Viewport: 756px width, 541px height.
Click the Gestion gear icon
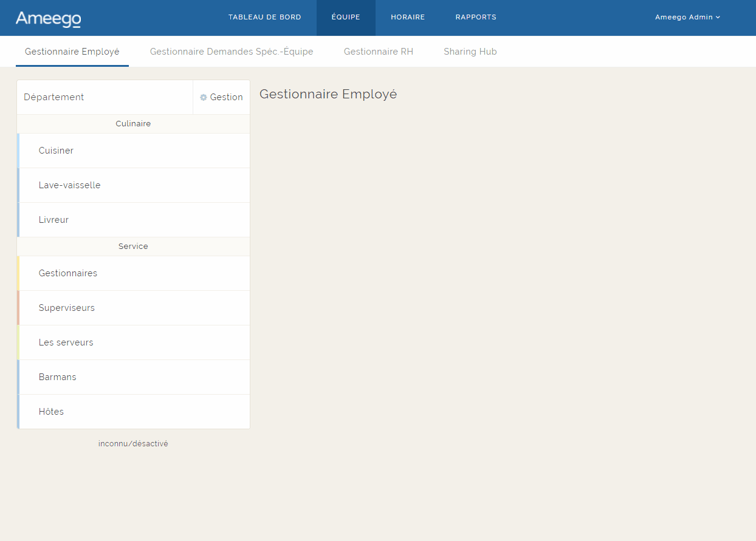pyautogui.click(x=204, y=97)
